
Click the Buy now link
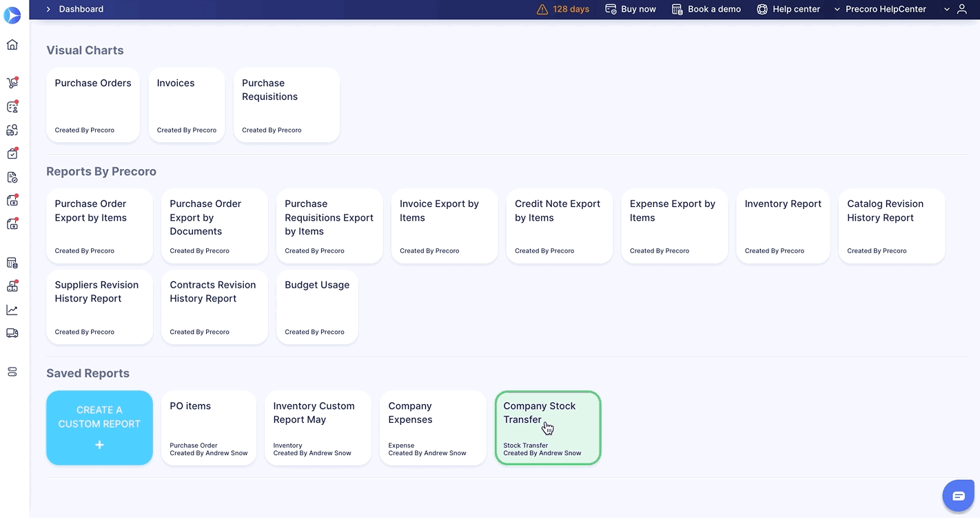coord(638,9)
